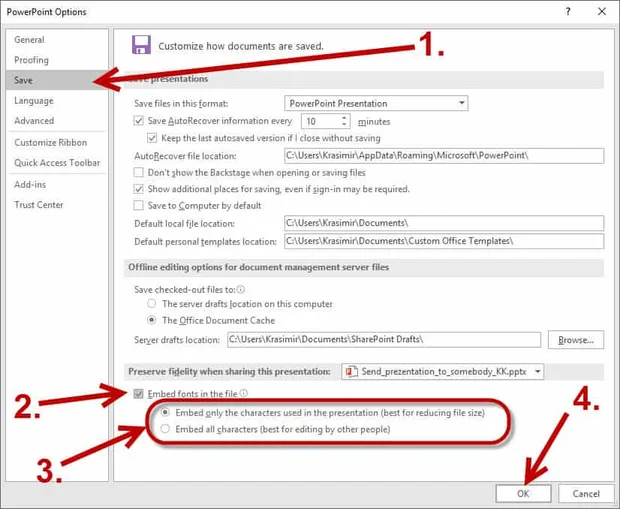Click the AutoRecover minutes number field
The height and width of the screenshot is (509, 620).
click(321, 121)
